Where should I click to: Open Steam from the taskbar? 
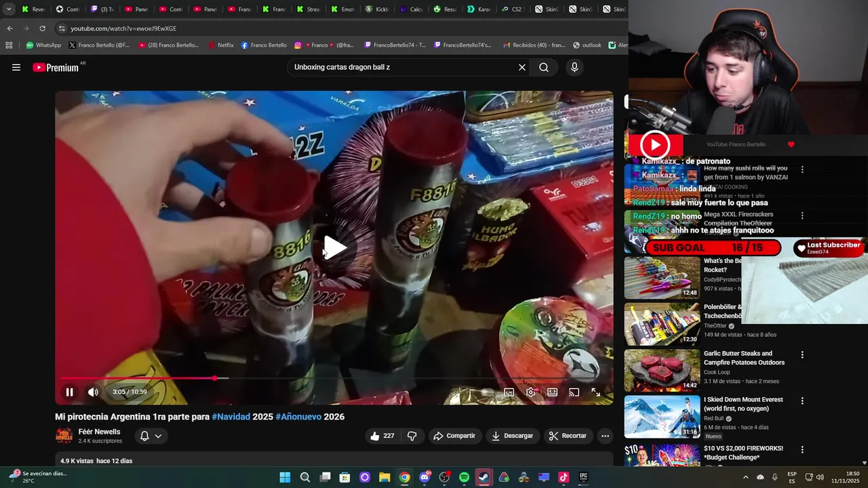[484, 477]
